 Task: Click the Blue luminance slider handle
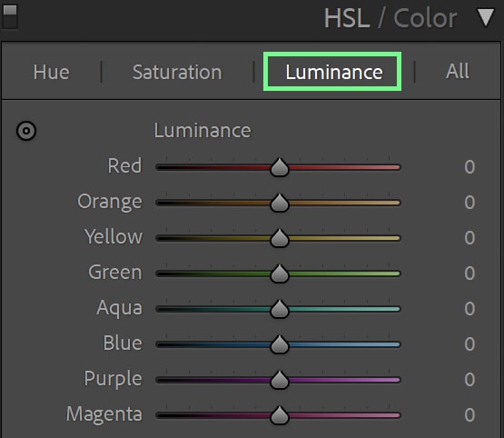(x=280, y=344)
